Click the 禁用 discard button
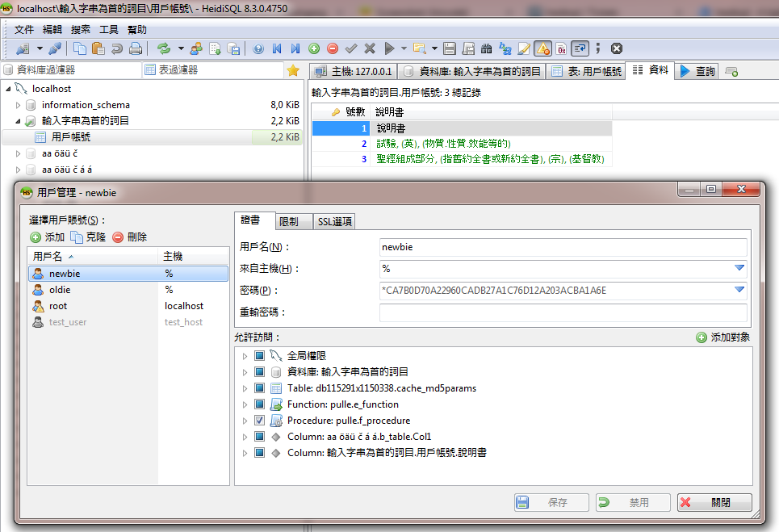Screen dimensions: 779x532 (633, 503)
